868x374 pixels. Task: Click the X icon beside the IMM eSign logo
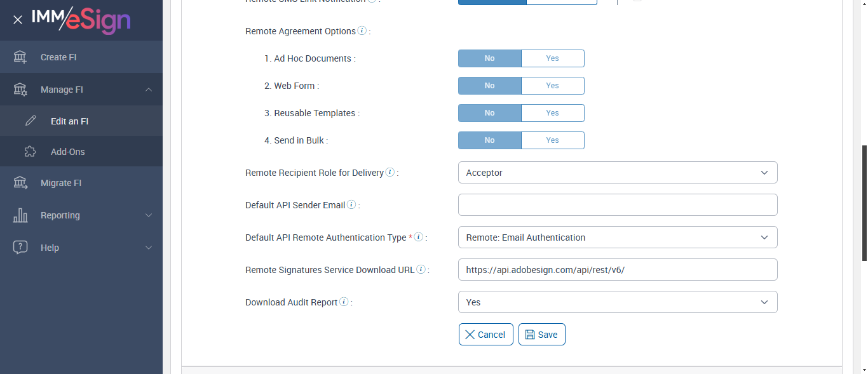(18, 20)
